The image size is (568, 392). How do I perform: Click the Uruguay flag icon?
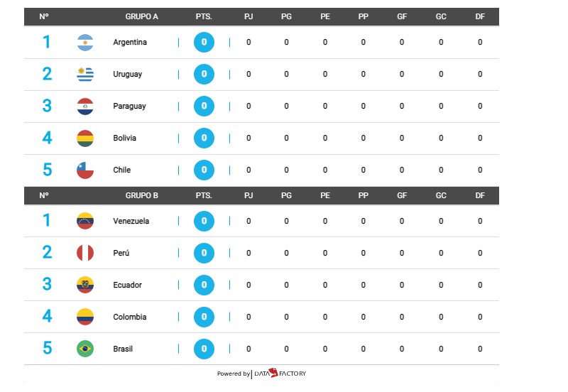[85, 75]
